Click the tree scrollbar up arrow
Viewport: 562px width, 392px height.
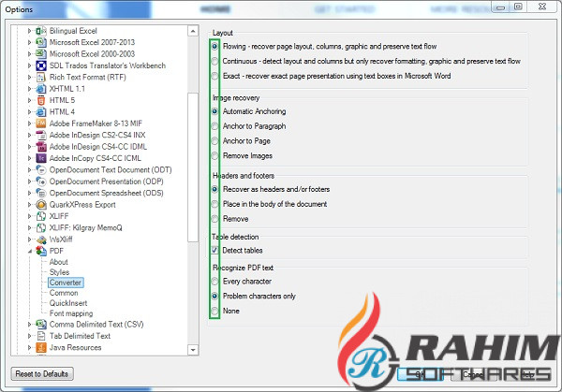(x=193, y=31)
